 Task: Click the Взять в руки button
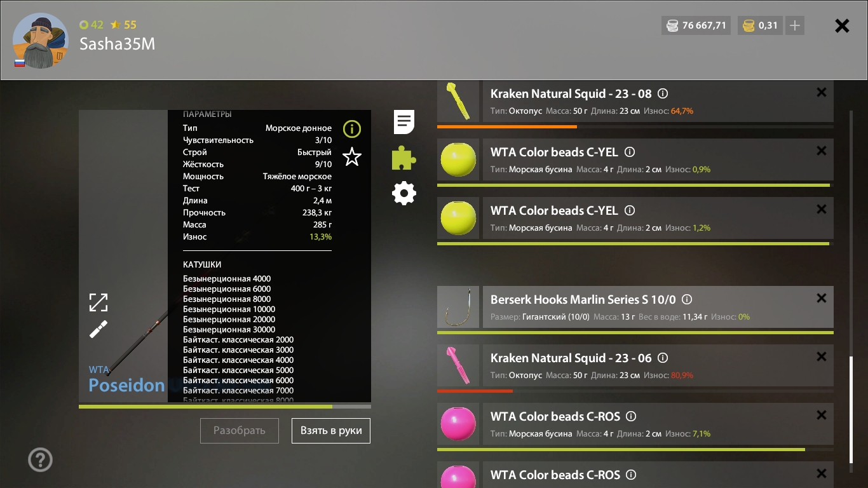(x=331, y=431)
